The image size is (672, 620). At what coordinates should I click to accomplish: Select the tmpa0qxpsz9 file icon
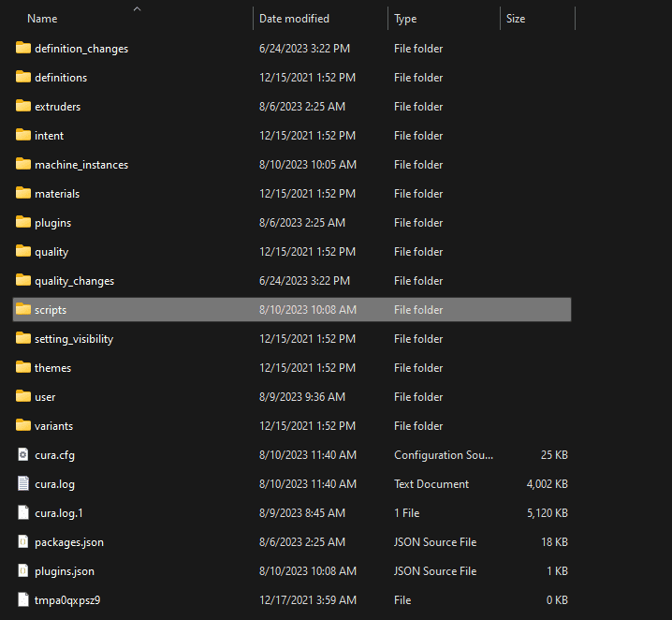click(x=23, y=599)
